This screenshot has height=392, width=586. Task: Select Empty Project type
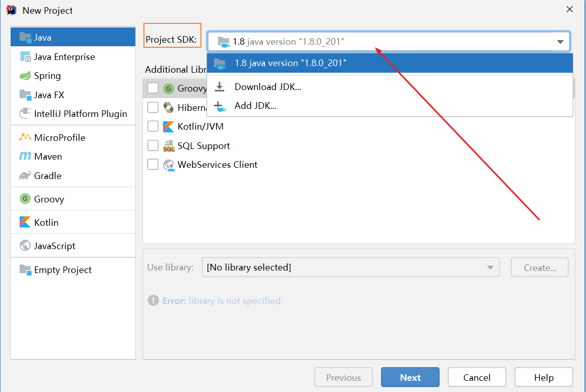[x=73, y=269]
